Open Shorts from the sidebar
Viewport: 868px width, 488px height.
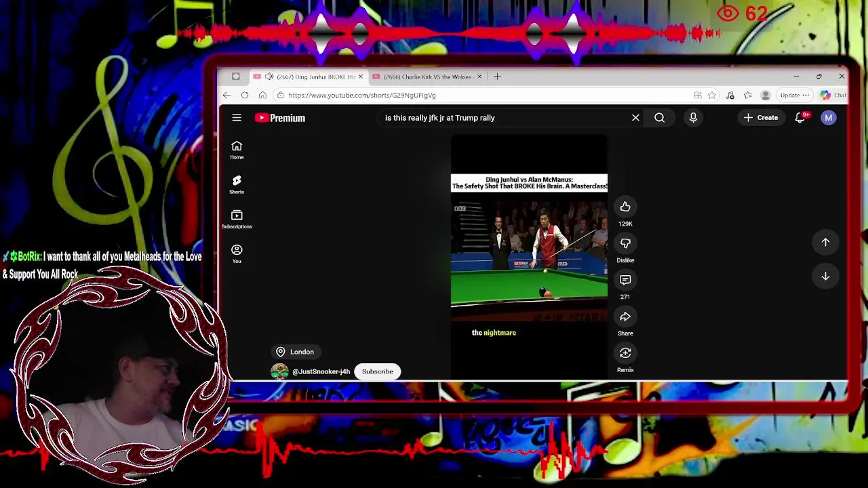click(237, 184)
